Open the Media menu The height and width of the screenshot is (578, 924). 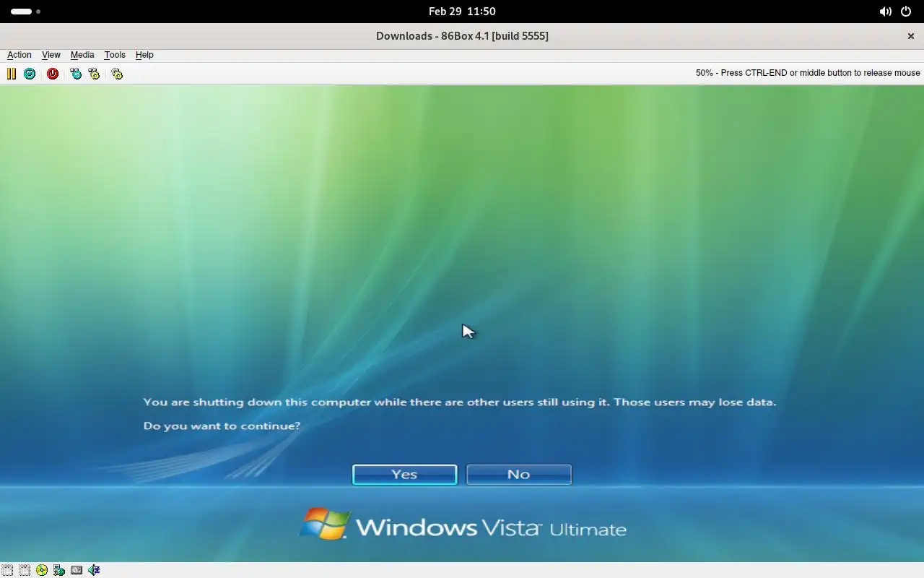tap(82, 55)
